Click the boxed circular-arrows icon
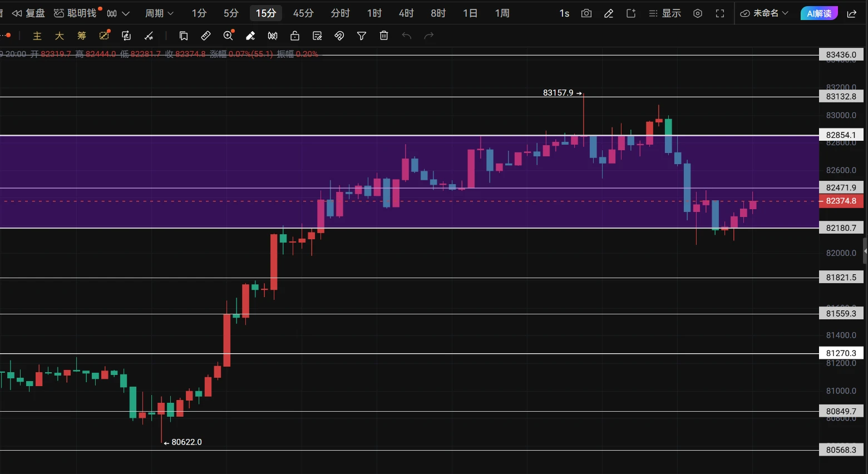868x474 pixels. (x=126, y=36)
